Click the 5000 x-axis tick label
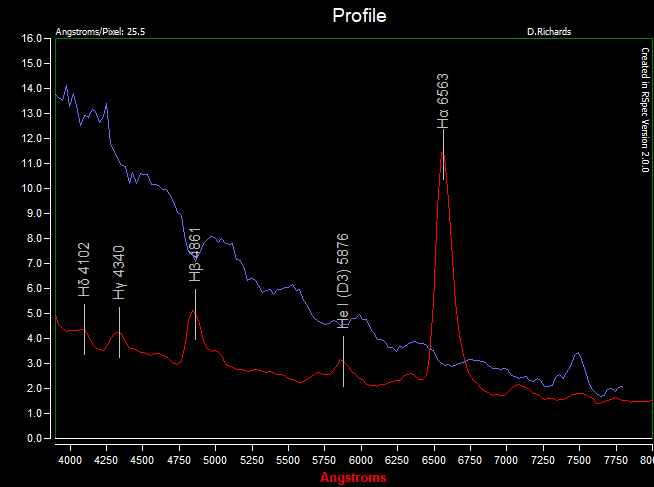The width and height of the screenshot is (654, 487). pos(215,460)
